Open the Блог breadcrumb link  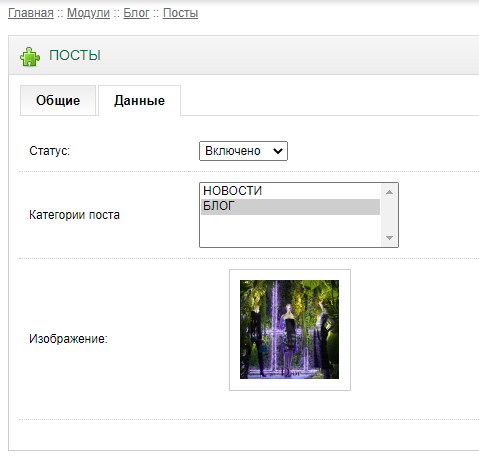point(136,13)
